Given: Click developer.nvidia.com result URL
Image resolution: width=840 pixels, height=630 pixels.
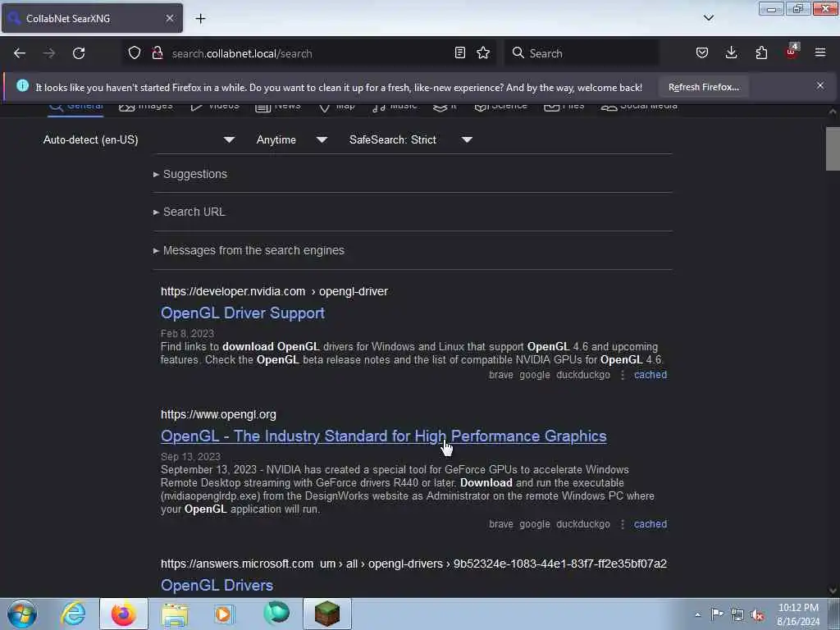Looking at the screenshot, I should pos(274,291).
